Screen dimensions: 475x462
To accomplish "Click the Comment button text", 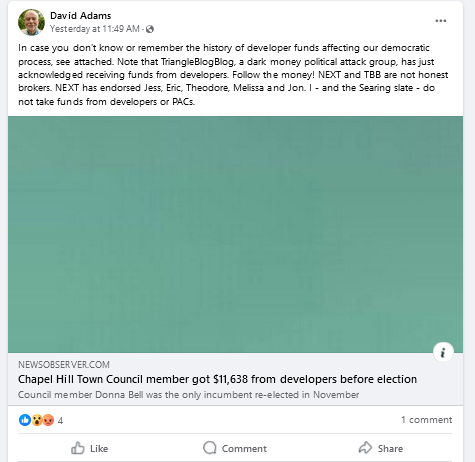I will [244, 449].
